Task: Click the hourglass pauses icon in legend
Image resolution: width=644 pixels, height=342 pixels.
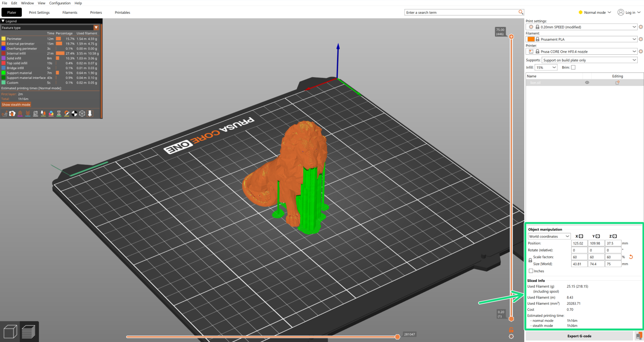Action: click(x=59, y=114)
